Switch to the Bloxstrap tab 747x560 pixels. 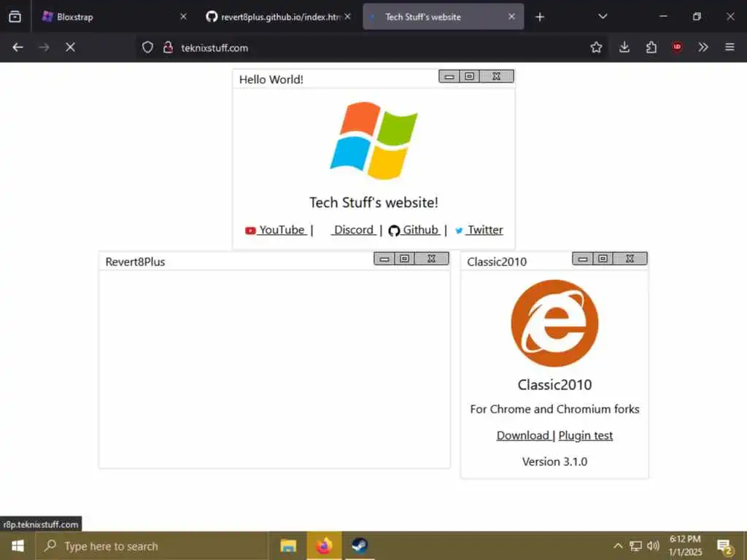115,17
